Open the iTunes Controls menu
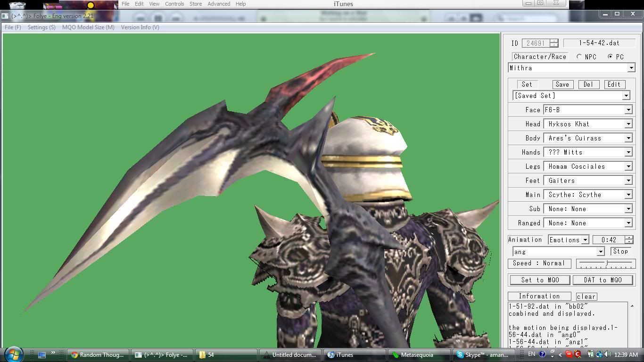The width and height of the screenshot is (644, 362). coord(174,4)
